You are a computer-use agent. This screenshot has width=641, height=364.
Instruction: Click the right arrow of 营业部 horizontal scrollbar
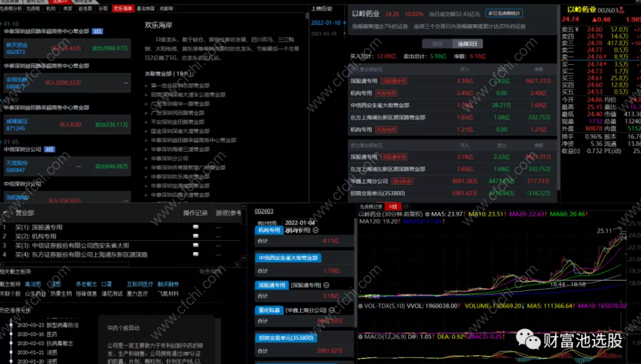(238, 265)
